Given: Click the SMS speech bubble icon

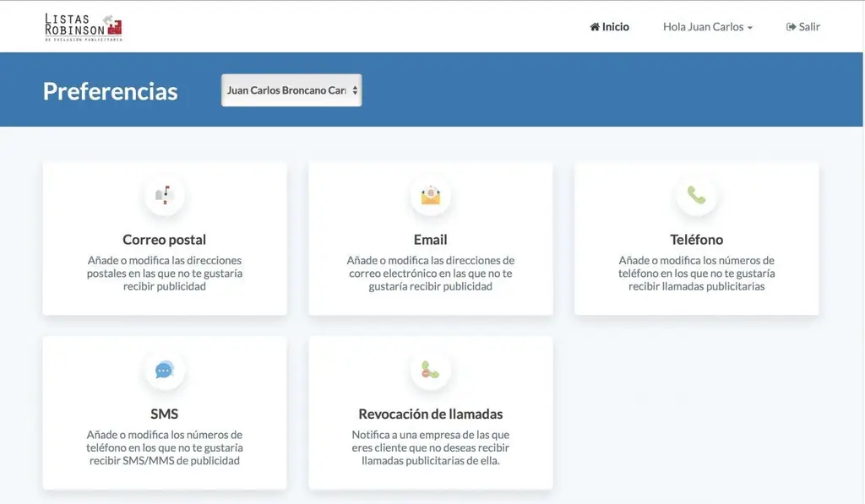Looking at the screenshot, I should tap(164, 370).
